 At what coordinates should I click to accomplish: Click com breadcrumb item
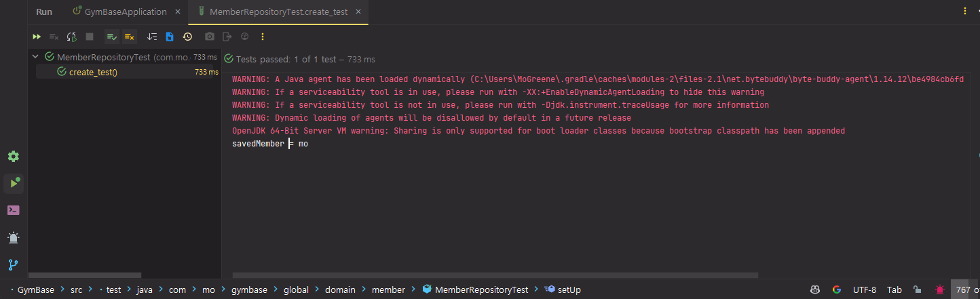pos(178,290)
